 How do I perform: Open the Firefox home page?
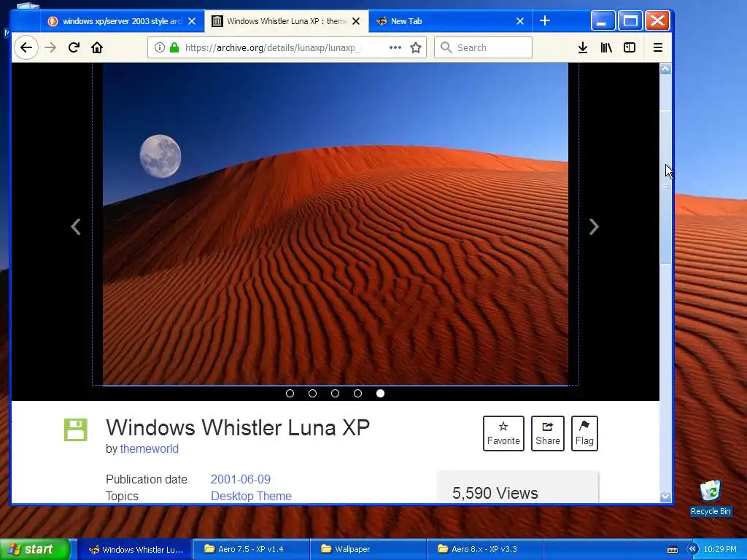point(97,47)
